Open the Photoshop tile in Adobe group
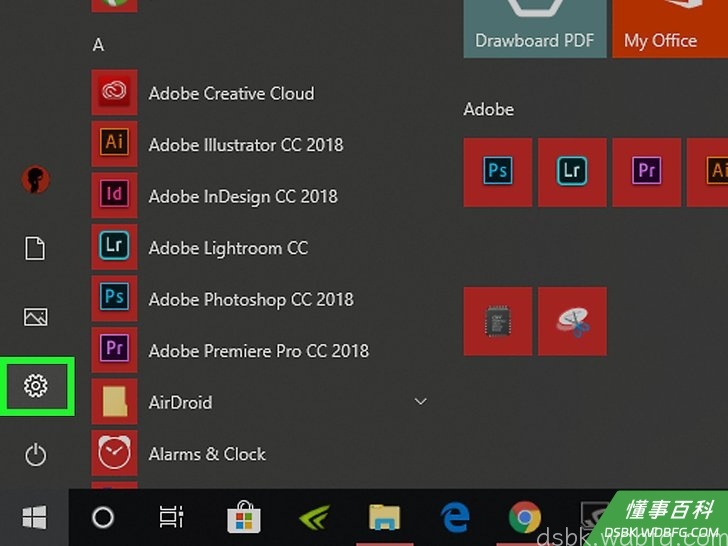 [498, 172]
